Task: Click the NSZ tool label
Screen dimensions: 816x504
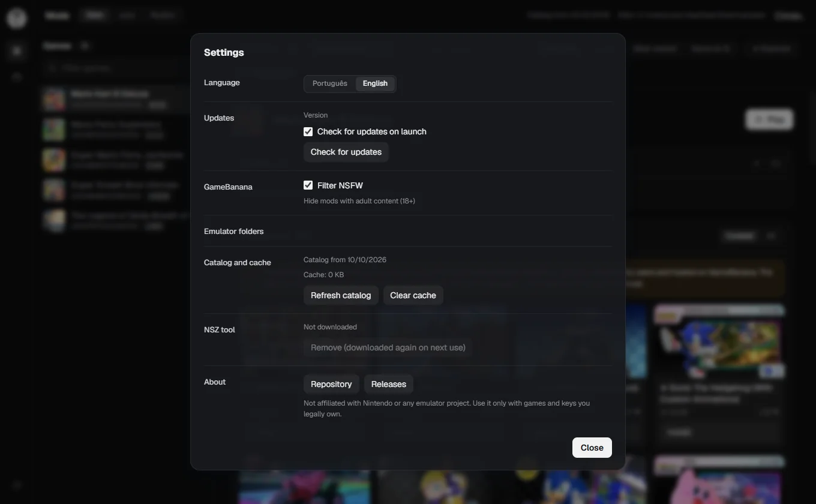Action: coord(219,329)
